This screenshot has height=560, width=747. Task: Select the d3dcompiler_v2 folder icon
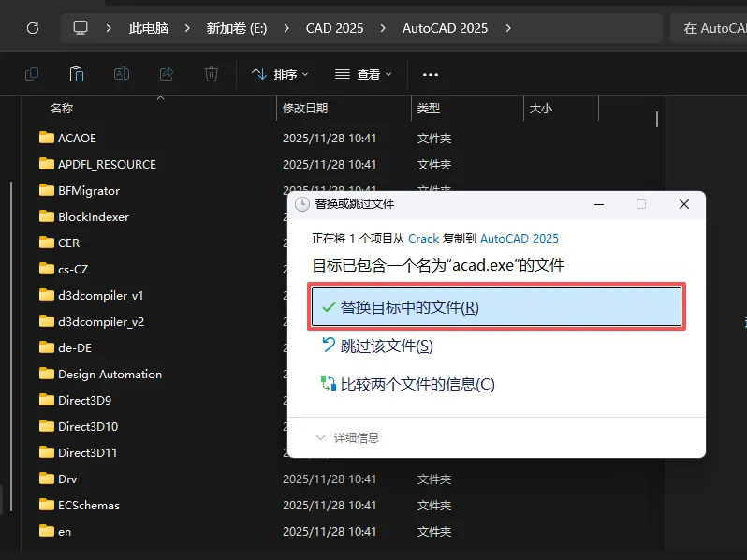tap(46, 321)
